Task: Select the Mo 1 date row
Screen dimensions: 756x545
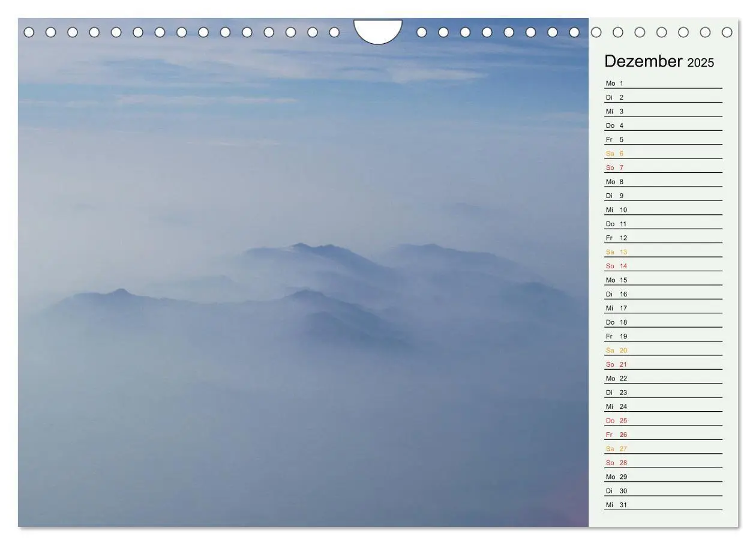Action: [663, 83]
